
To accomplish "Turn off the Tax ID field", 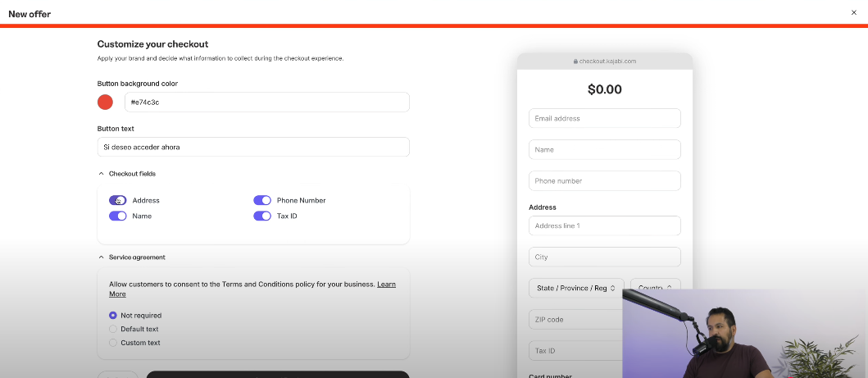I will coord(262,216).
